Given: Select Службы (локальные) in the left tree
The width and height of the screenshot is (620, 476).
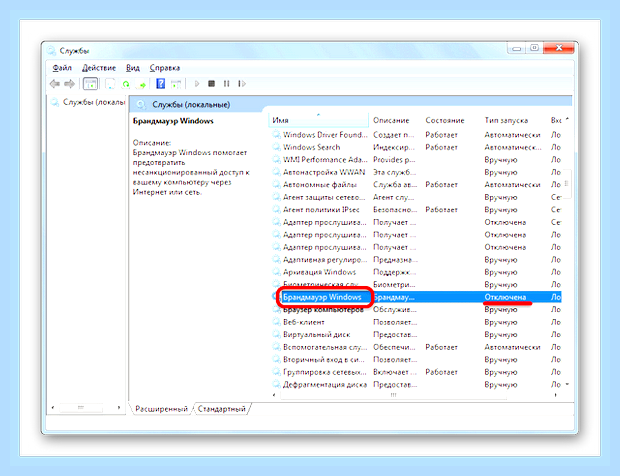Looking at the screenshot, I should point(93,102).
